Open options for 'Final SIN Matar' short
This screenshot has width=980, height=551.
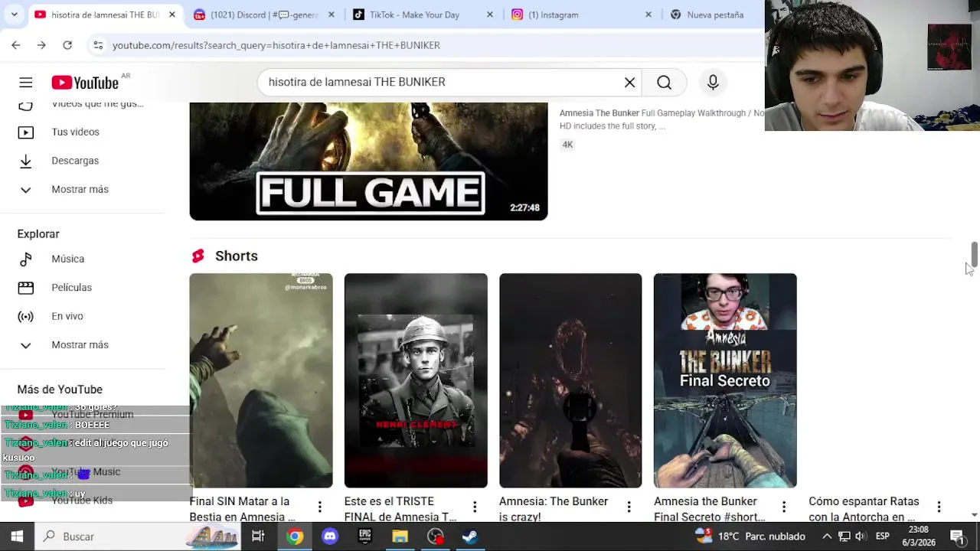[x=319, y=507]
